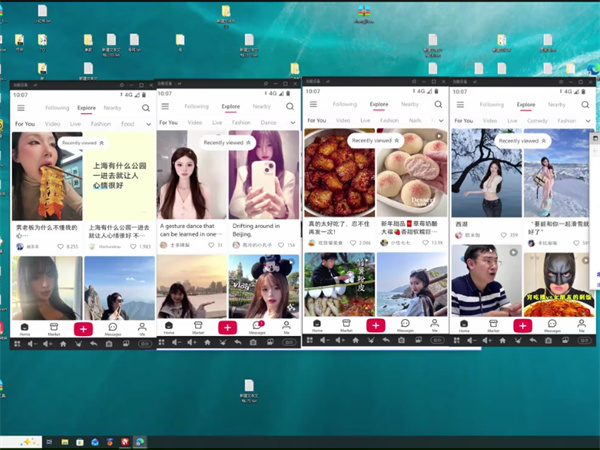
Task: Tap the Home icon in leftmost phone app
Action: pyautogui.click(x=24, y=329)
